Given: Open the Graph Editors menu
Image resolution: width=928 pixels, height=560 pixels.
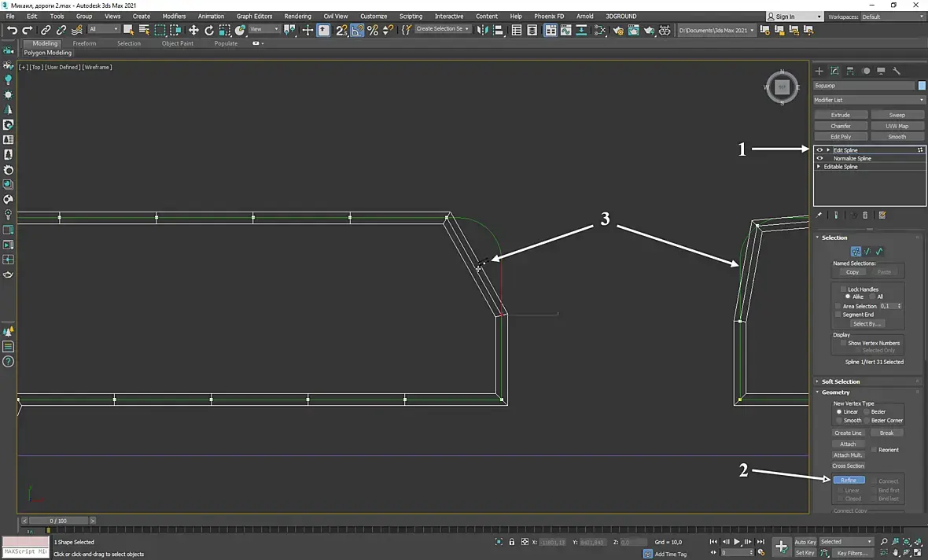Looking at the screenshot, I should click(x=254, y=16).
